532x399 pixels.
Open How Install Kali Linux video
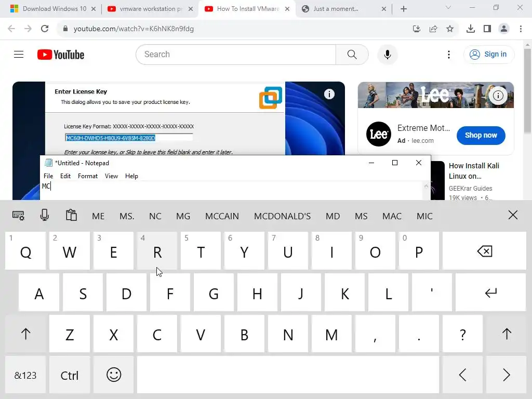(474, 170)
